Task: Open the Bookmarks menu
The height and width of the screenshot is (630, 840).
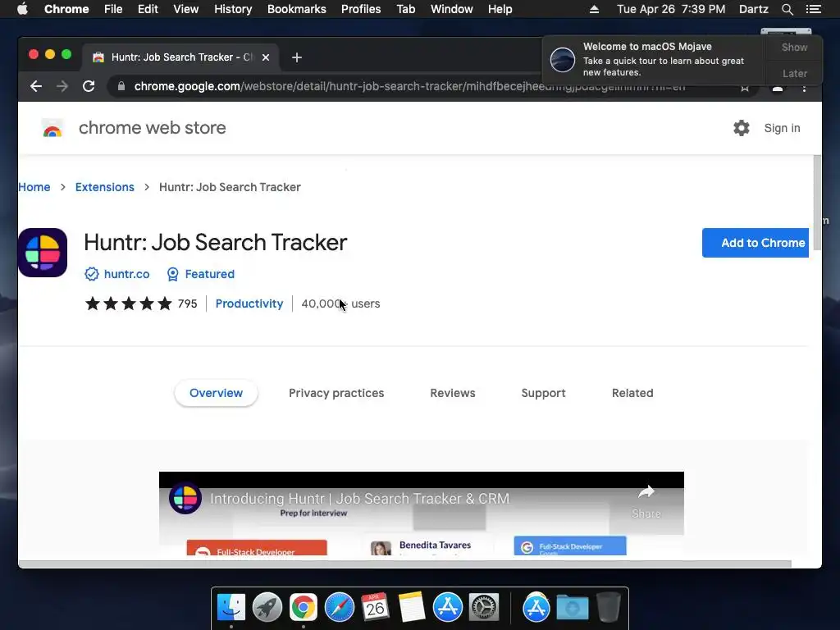Action: [x=297, y=9]
